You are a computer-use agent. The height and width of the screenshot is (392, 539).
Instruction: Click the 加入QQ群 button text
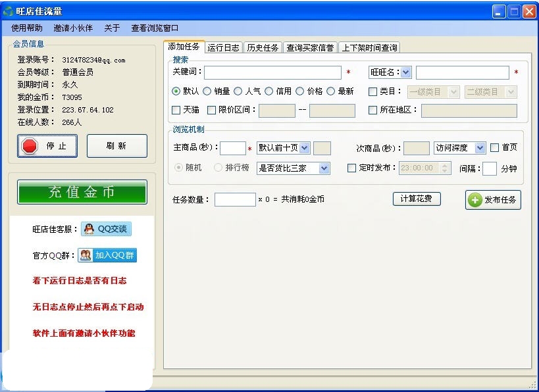coord(115,255)
